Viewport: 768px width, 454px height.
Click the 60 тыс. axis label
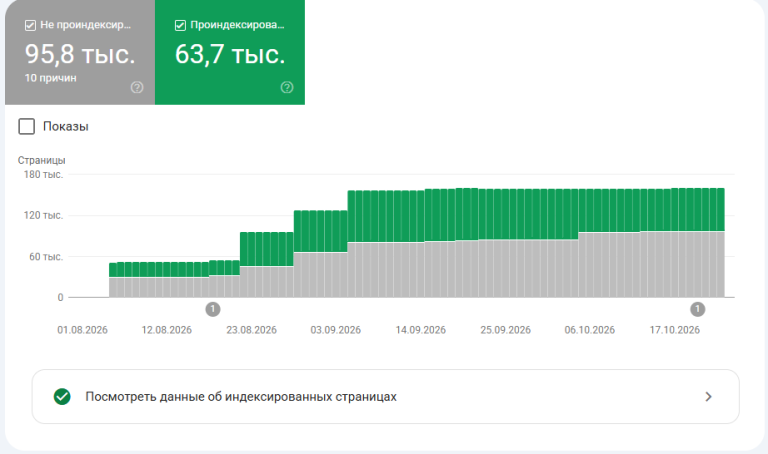46,257
